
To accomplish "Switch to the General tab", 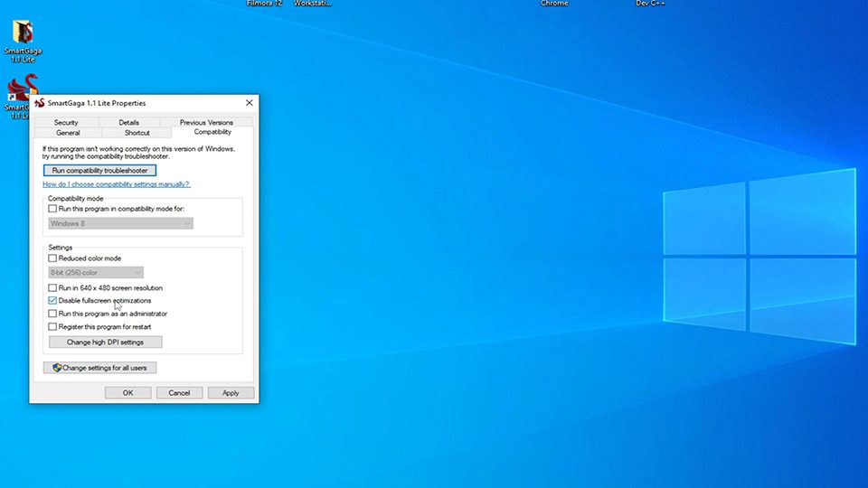I will (68, 133).
